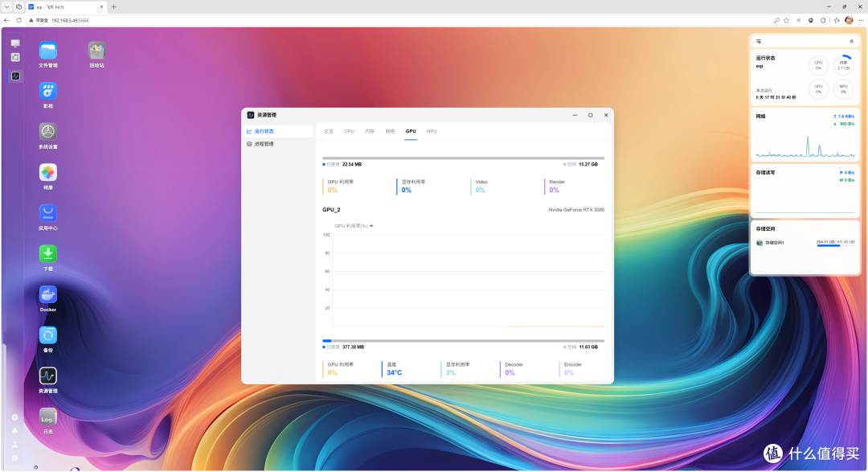Select 运行状态 in resource manager sidebar
The height and width of the screenshot is (472, 868).
(278, 131)
